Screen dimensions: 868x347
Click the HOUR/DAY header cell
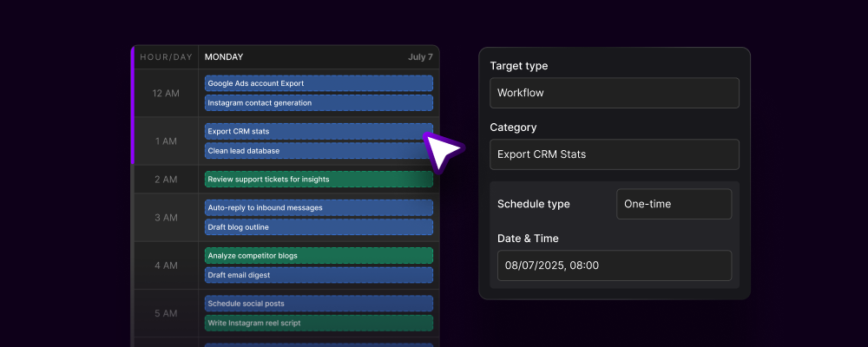166,57
